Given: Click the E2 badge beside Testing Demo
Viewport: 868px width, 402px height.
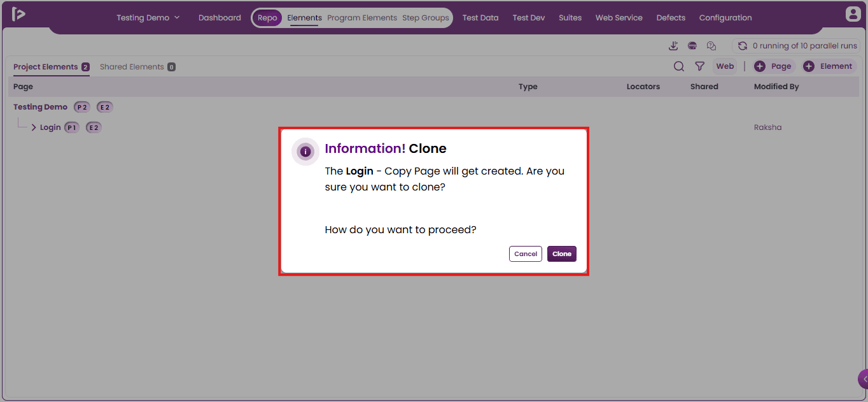Looking at the screenshot, I should (105, 107).
